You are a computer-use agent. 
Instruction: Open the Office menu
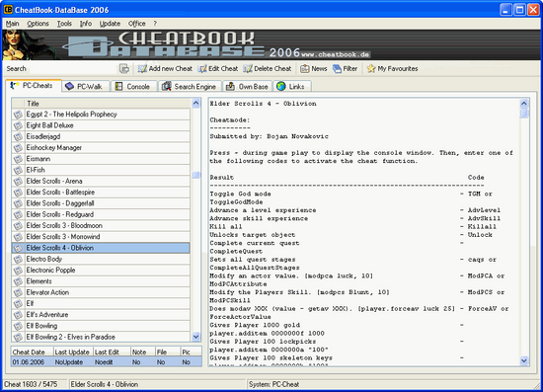(x=137, y=24)
